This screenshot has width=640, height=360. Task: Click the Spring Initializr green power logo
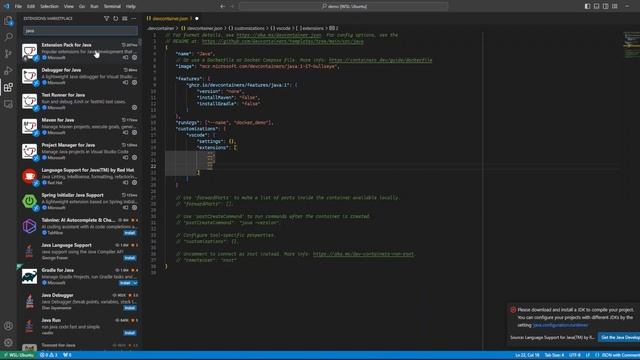coord(29,201)
